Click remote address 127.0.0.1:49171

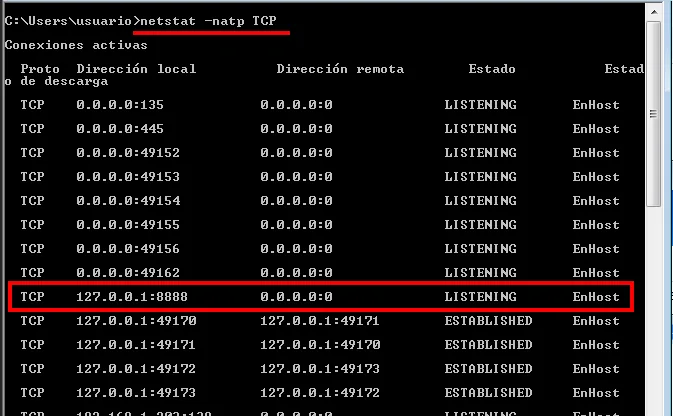point(320,321)
